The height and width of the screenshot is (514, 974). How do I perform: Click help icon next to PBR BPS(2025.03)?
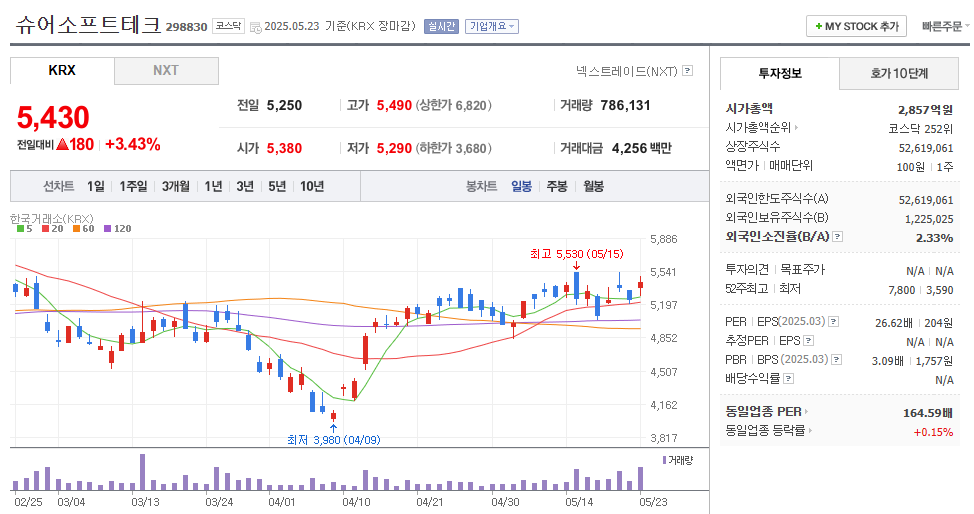tap(837, 360)
